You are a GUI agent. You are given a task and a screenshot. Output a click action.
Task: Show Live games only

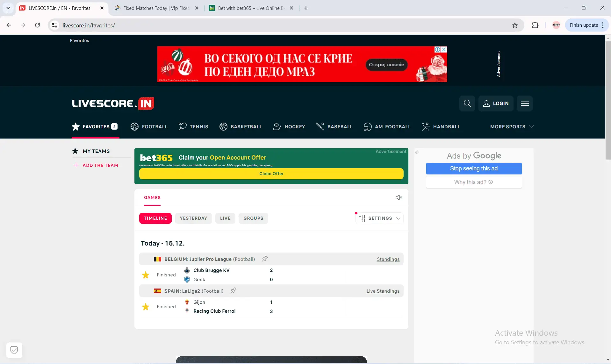[x=225, y=218]
